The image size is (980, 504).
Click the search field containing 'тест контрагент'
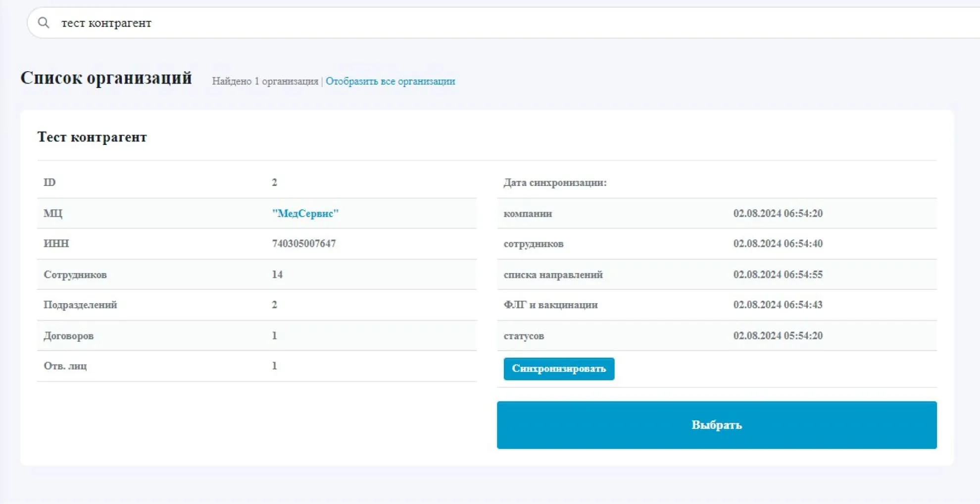coord(503,23)
